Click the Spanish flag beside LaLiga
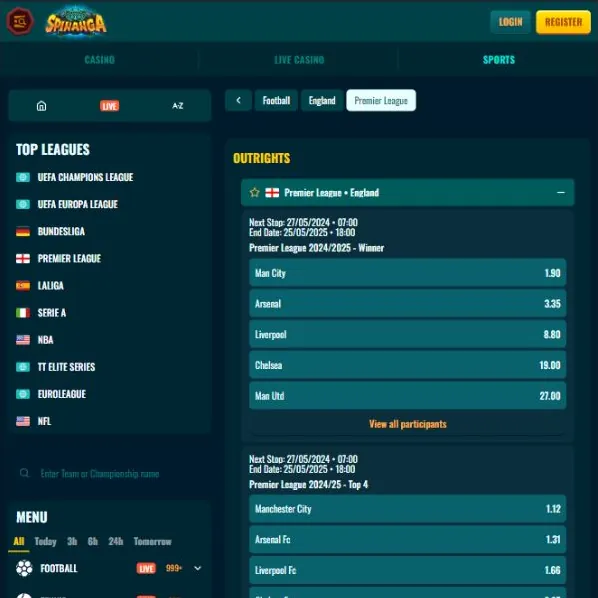The height and width of the screenshot is (598, 598). [23, 286]
